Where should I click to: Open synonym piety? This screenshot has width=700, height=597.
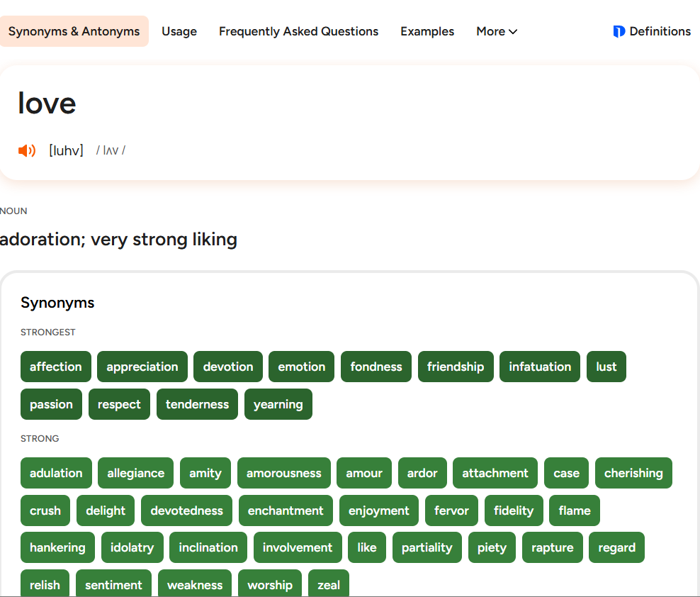tap(492, 547)
